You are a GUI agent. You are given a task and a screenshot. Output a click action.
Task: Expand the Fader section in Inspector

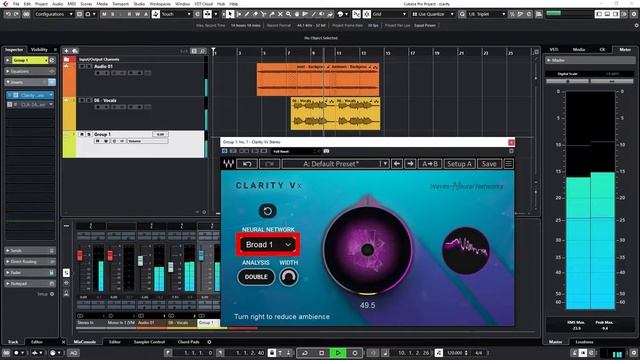(30, 273)
